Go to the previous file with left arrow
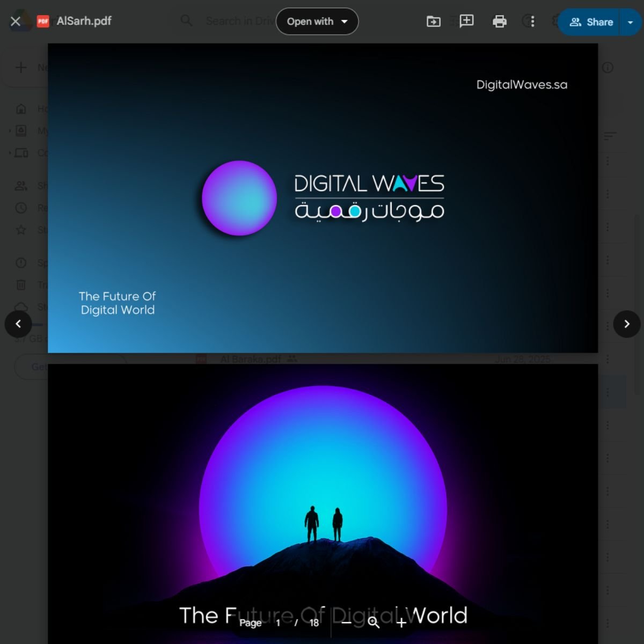Viewport: 644px width, 644px height. pyautogui.click(x=18, y=324)
